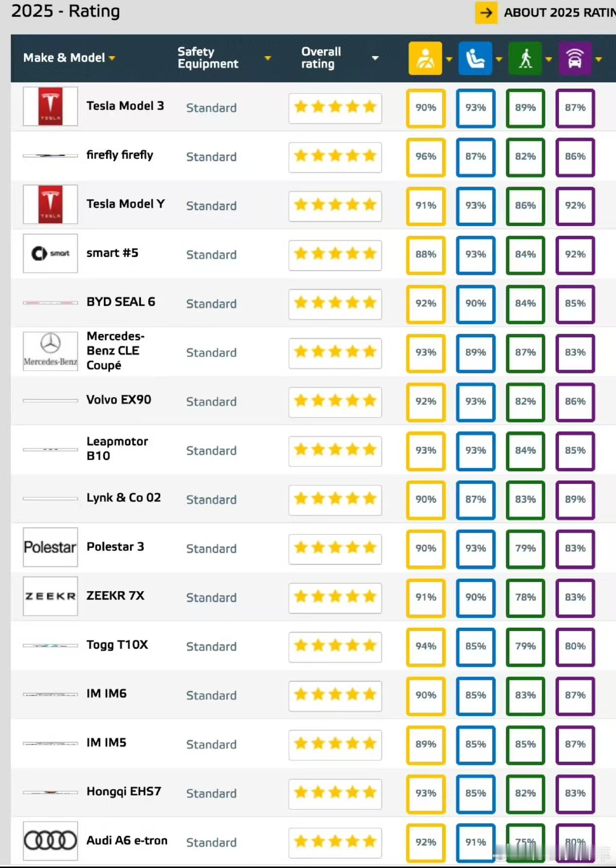Click the blue Child Occupant seat icon
This screenshot has width=616, height=868.
pos(475,58)
